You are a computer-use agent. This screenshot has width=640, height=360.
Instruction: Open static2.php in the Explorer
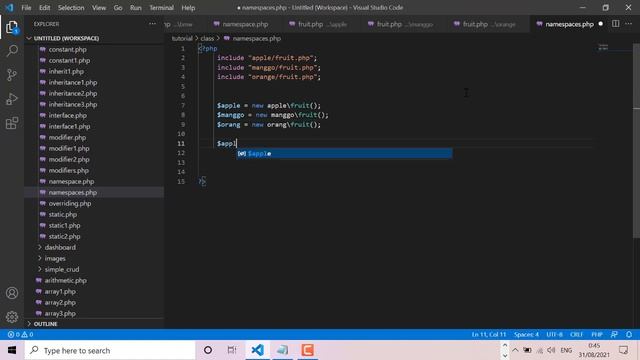64,236
